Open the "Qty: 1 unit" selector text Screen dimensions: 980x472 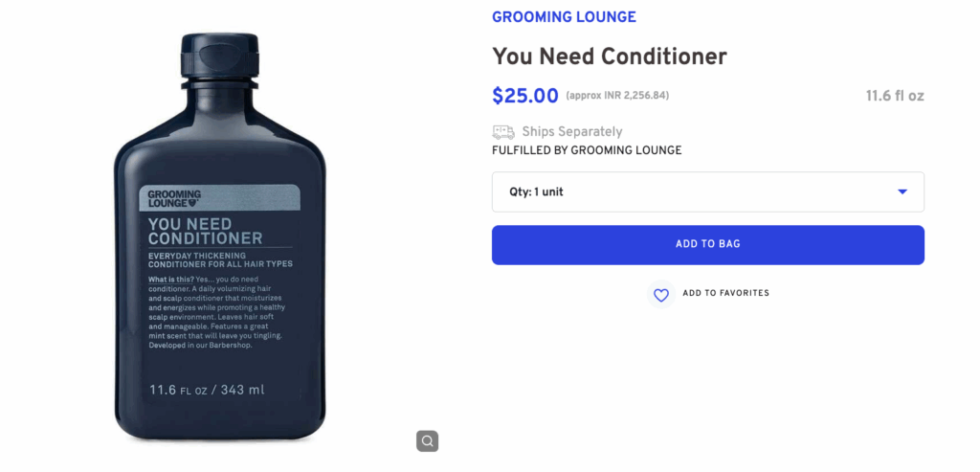coord(536,191)
